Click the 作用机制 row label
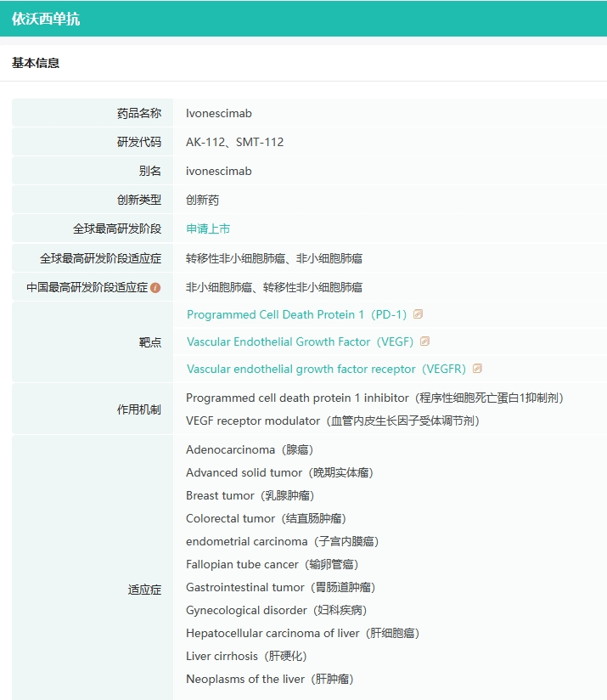Screen dimensions: 607x700 [x=139, y=409]
